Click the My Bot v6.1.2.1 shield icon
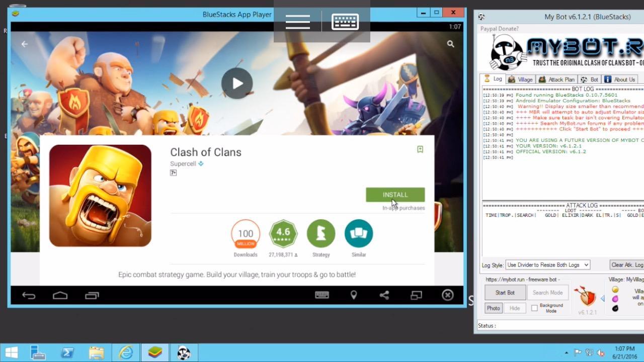This screenshot has height=362, width=644. point(586,297)
